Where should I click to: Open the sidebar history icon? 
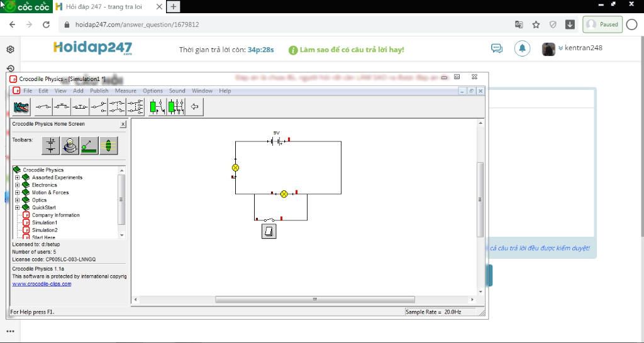click(11, 68)
